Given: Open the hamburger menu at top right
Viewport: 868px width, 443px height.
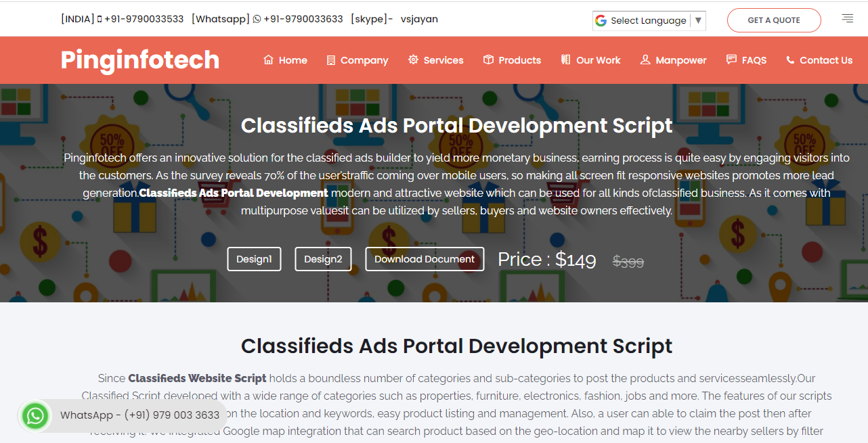Looking at the screenshot, I should click(847, 18).
